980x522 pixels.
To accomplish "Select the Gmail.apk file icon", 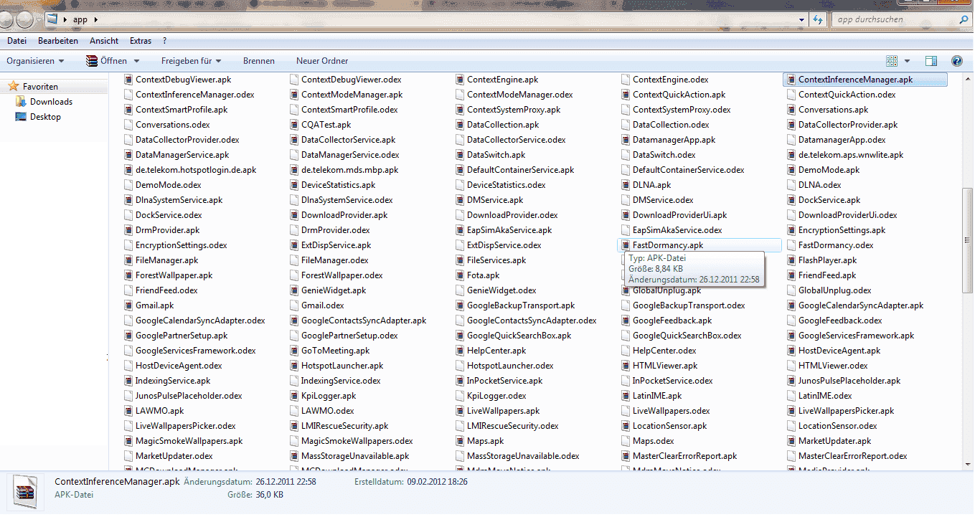I will tap(128, 305).
